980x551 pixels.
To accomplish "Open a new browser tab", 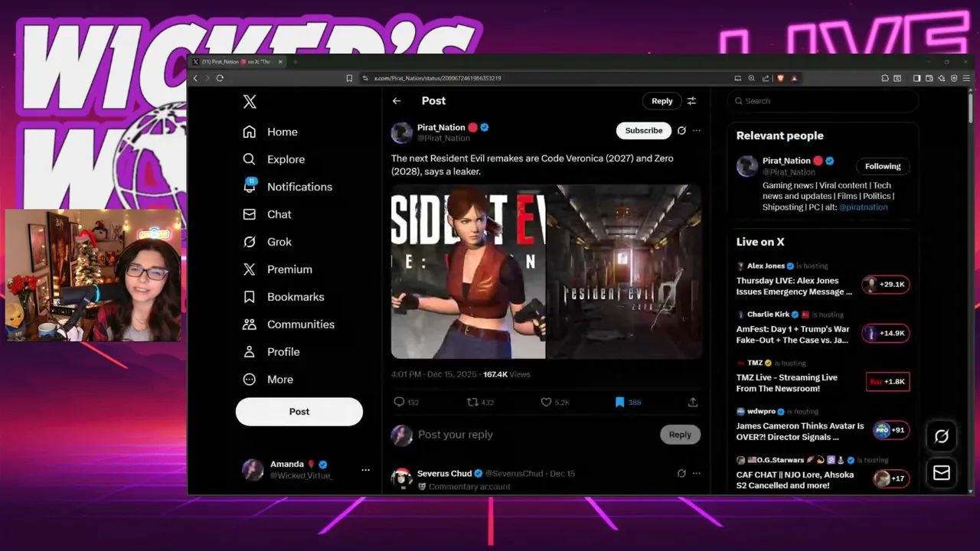I will 296,62.
